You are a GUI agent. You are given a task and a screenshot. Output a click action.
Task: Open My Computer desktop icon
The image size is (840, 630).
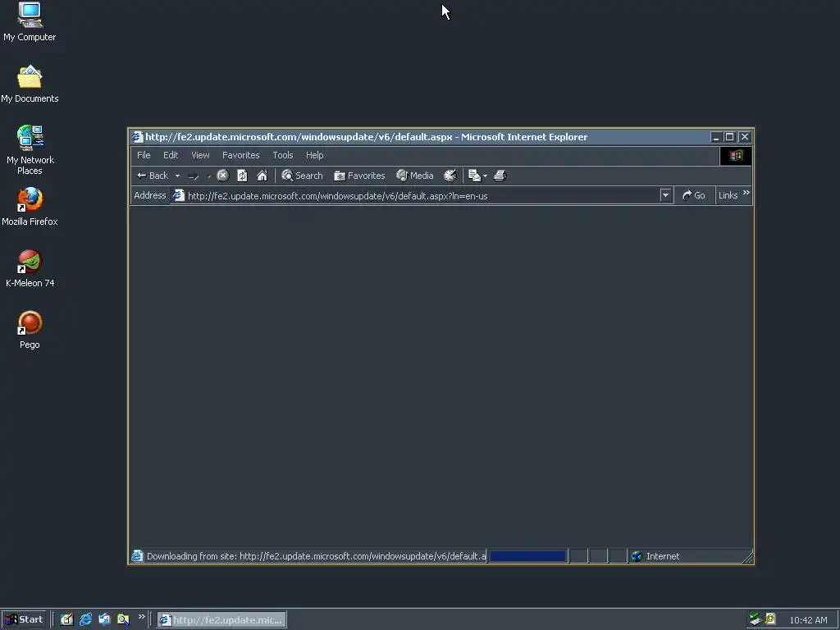30,22
